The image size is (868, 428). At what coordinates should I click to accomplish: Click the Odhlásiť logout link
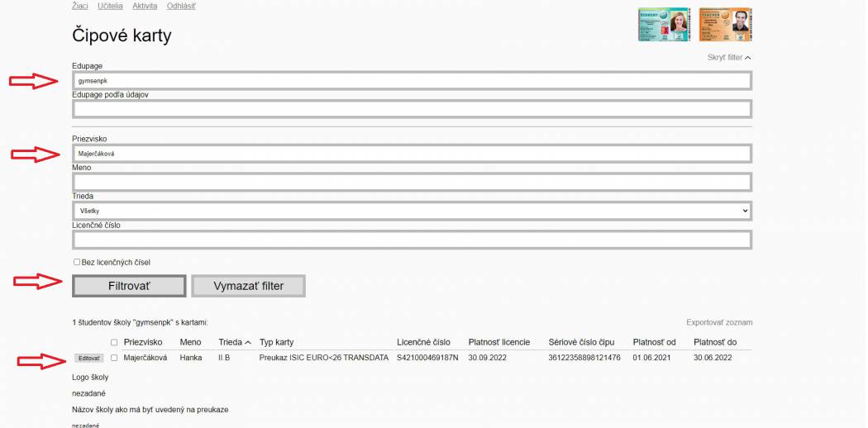click(x=182, y=7)
